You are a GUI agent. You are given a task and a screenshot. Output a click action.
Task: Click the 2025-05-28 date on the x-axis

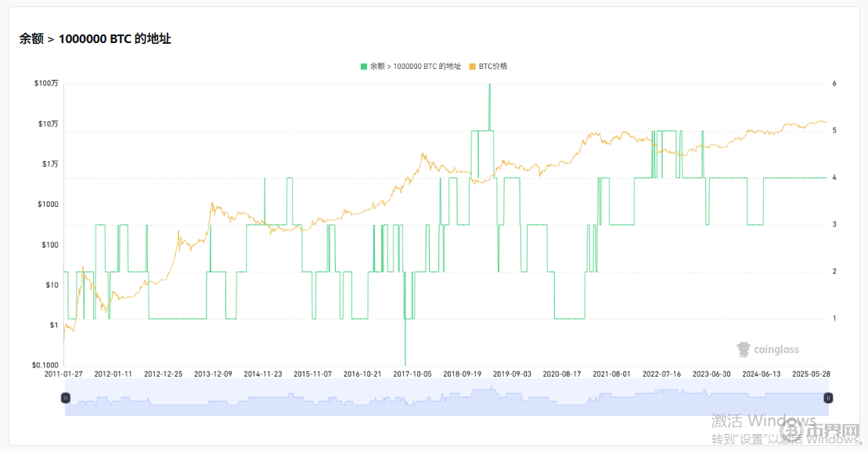coord(809,374)
